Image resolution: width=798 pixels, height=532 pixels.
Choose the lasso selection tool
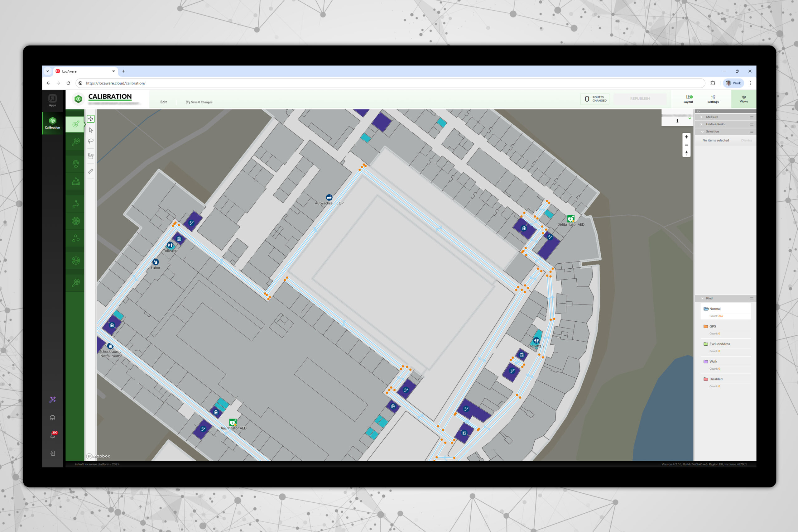pos(91,141)
